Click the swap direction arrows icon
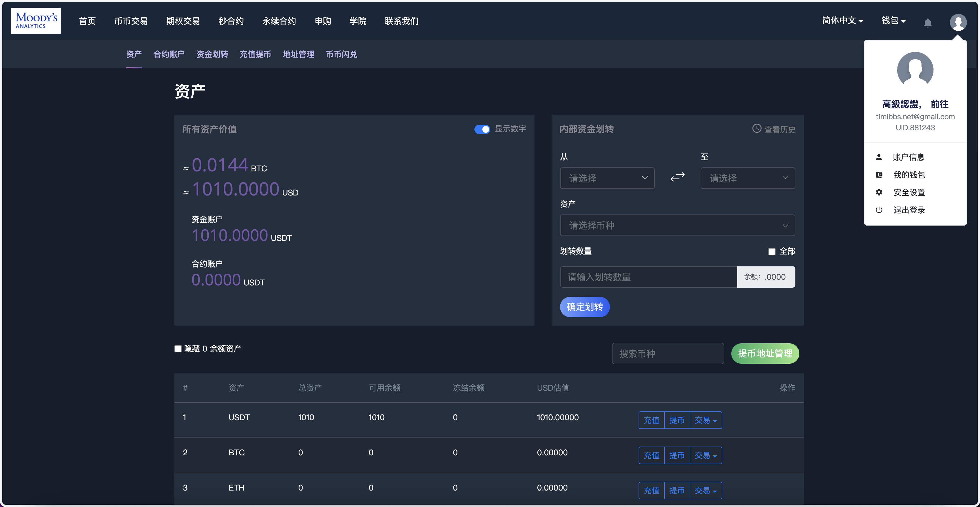The image size is (980, 507). pyautogui.click(x=677, y=177)
